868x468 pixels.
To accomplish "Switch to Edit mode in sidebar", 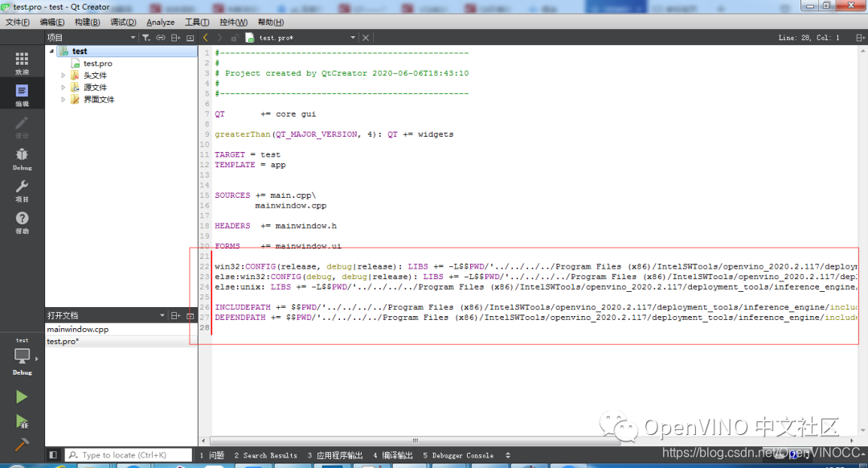I will coord(23,95).
